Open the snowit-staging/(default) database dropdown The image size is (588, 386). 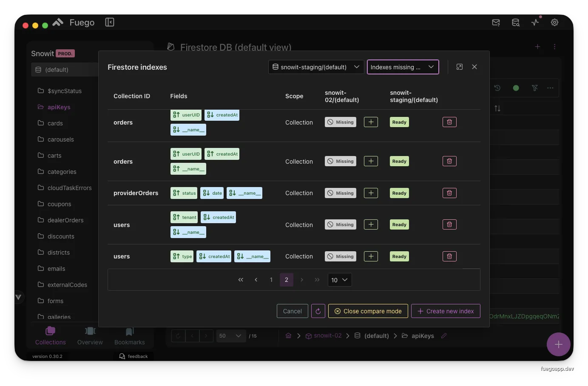coord(316,67)
